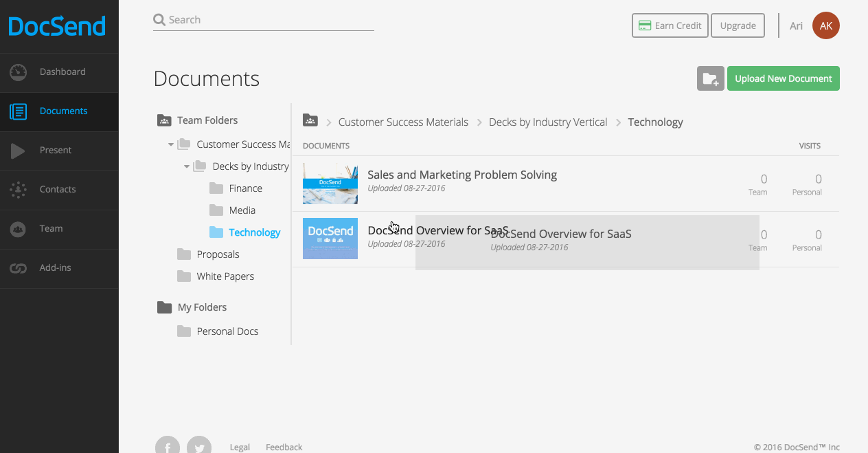Click Personal visits count for DocSend Overview
This screenshot has height=453, width=868.
pyautogui.click(x=819, y=234)
